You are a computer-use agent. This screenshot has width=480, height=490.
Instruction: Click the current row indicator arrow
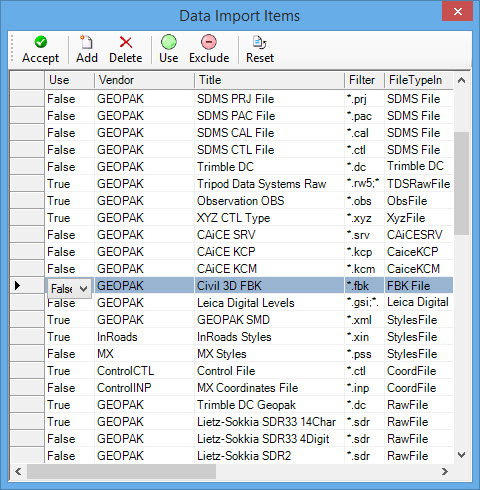coord(17,285)
